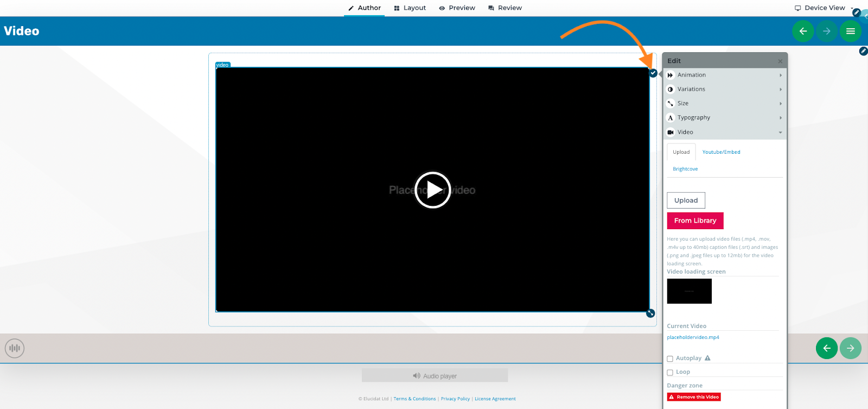Close the Edit panel
The width and height of the screenshot is (868, 409).
[780, 61]
